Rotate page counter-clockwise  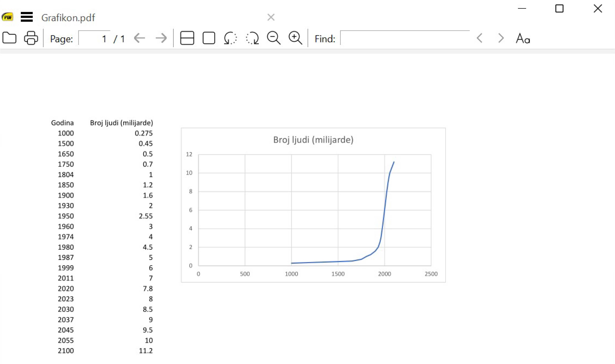pos(230,38)
